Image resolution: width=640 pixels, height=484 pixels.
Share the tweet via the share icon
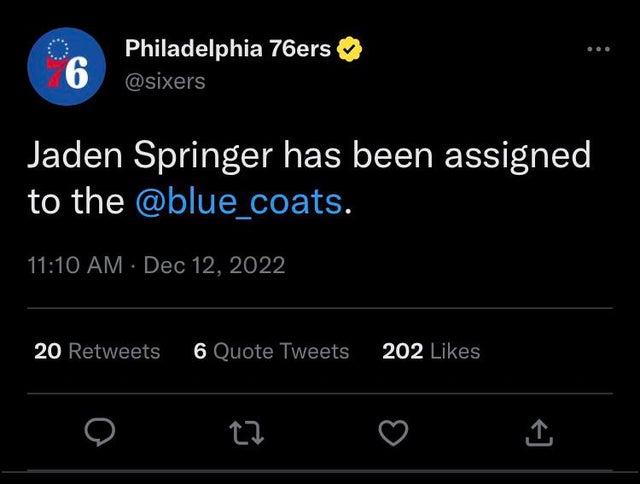538,431
